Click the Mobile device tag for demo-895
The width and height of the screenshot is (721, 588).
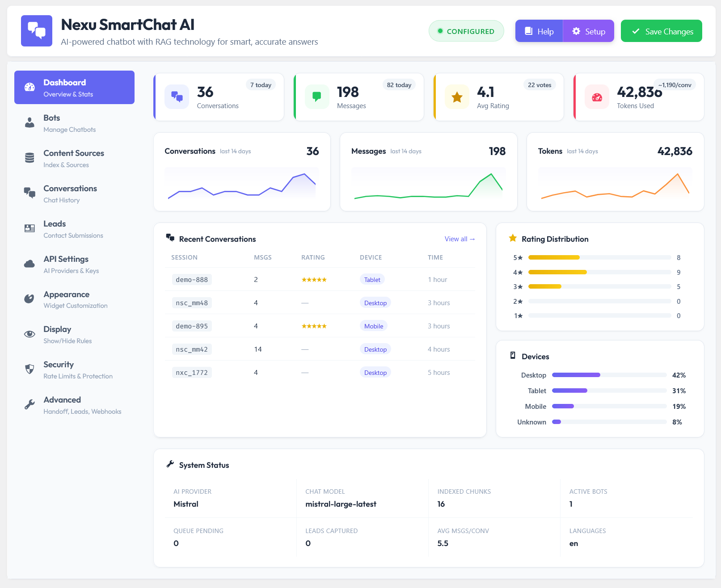tap(374, 326)
